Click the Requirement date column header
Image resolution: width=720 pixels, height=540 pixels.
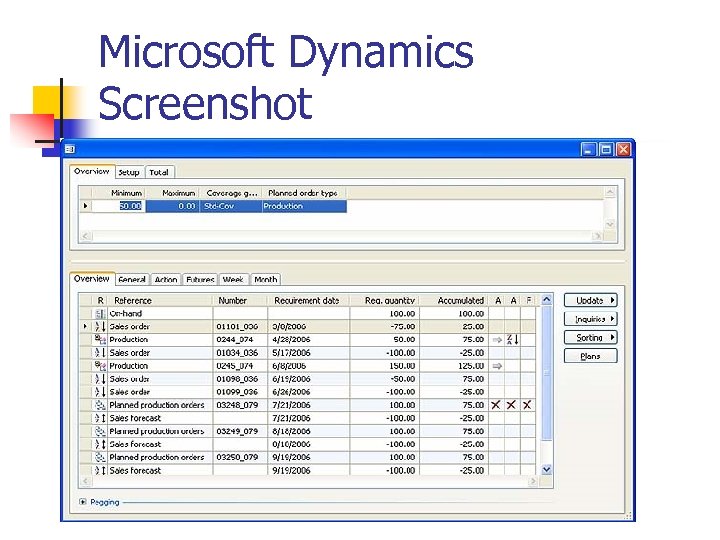coord(309,300)
